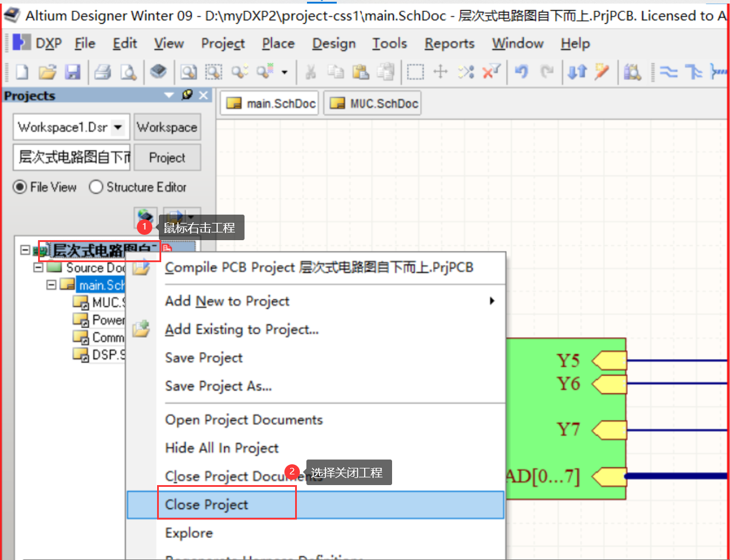This screenshot has width=730, height=560.
Task: Open the Tools menu
Action: [390, 43]
